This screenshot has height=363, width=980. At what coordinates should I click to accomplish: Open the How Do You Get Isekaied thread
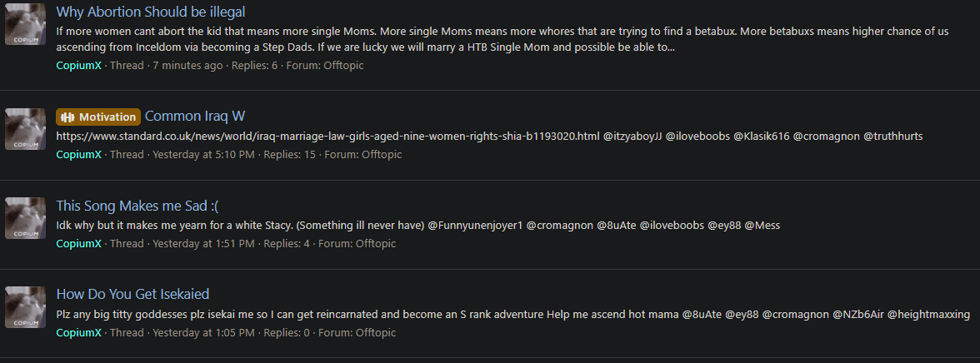132,294
